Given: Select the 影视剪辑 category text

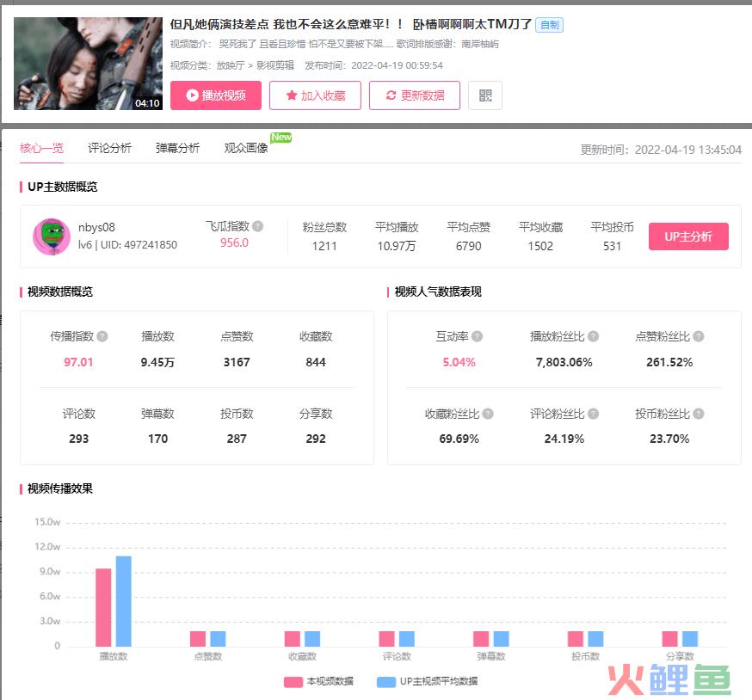Looking at the screenshot, I should 275,65.
